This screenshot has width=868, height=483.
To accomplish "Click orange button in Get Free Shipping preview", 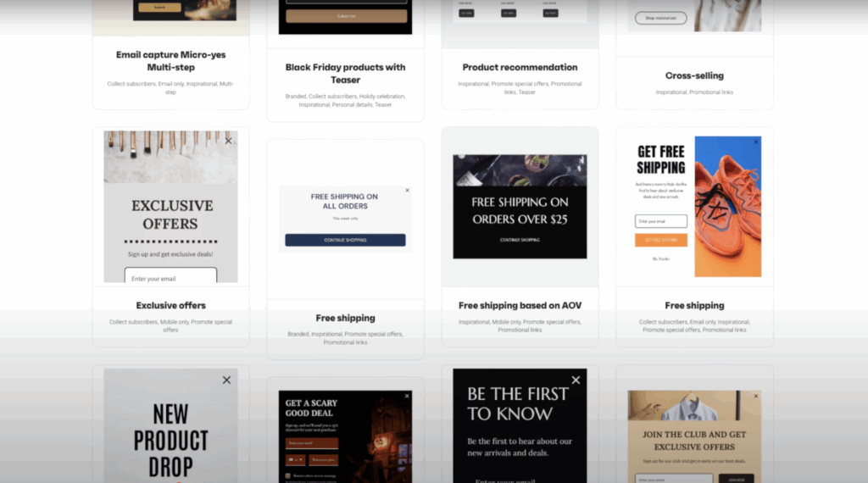I will point(661,240).
